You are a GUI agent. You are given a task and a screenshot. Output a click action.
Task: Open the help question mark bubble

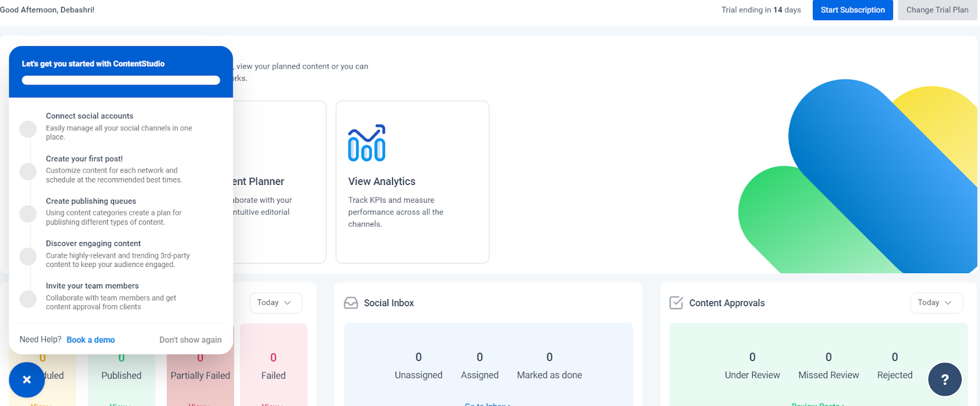[x=944, y=380]
